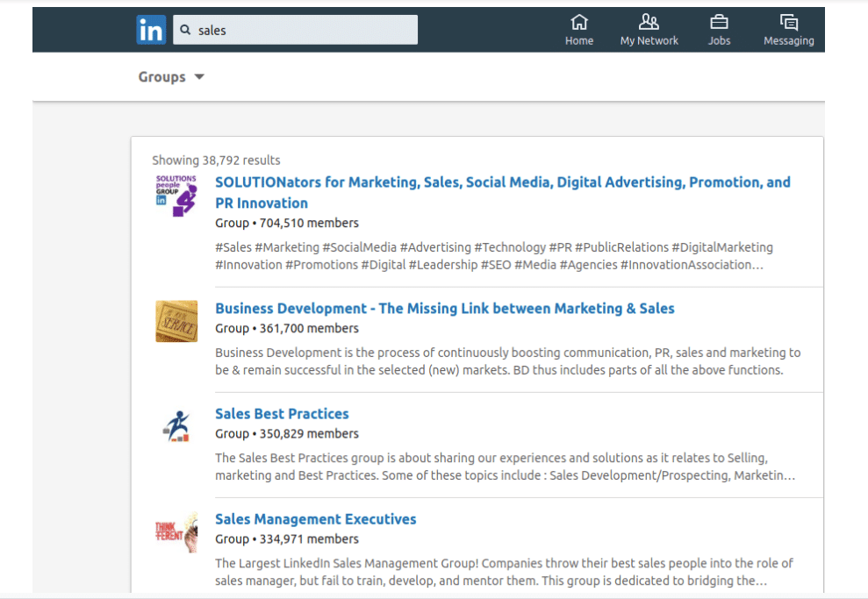The image size is (868, 599).
Task: Click the 'sales' search input field
Action: click(x=295, y=30)
